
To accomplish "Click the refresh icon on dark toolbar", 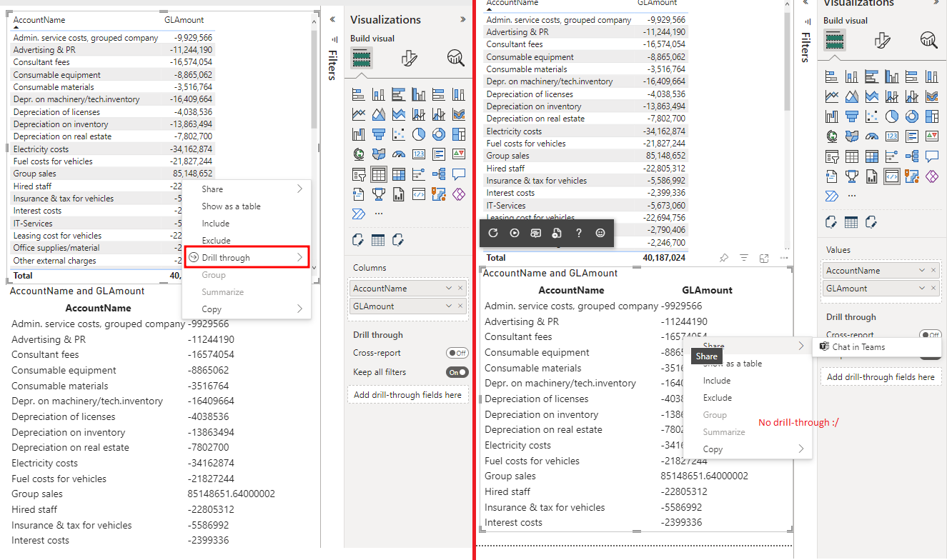I will 493,233.
